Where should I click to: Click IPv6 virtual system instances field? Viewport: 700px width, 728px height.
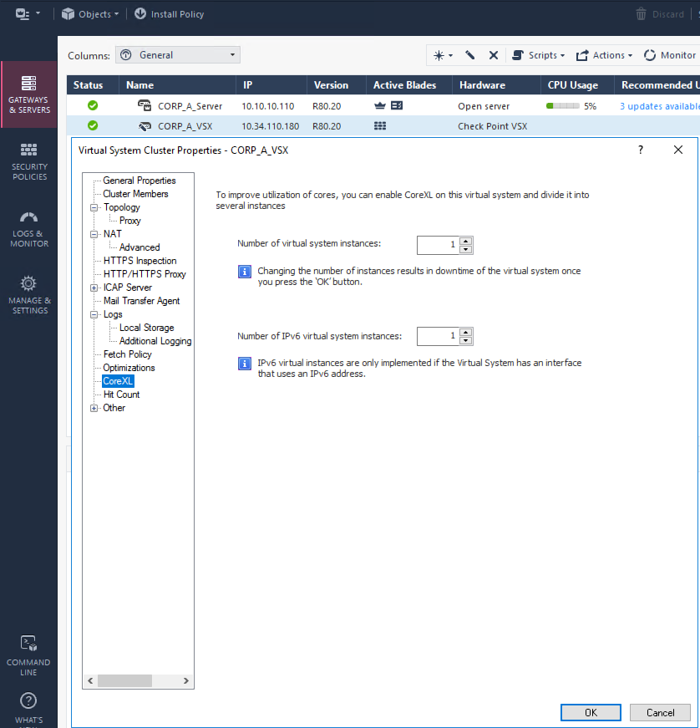[x=438, y=336]
